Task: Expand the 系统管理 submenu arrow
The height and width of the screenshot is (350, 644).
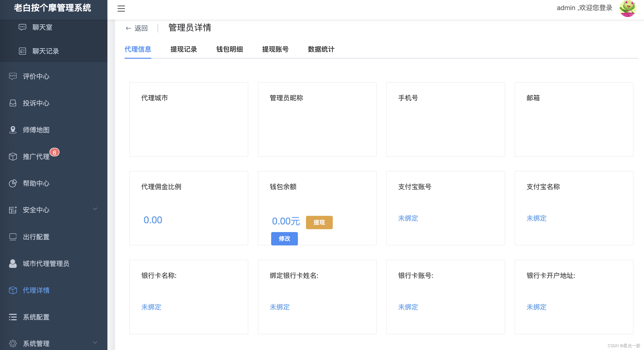Action: pos(95,342)
